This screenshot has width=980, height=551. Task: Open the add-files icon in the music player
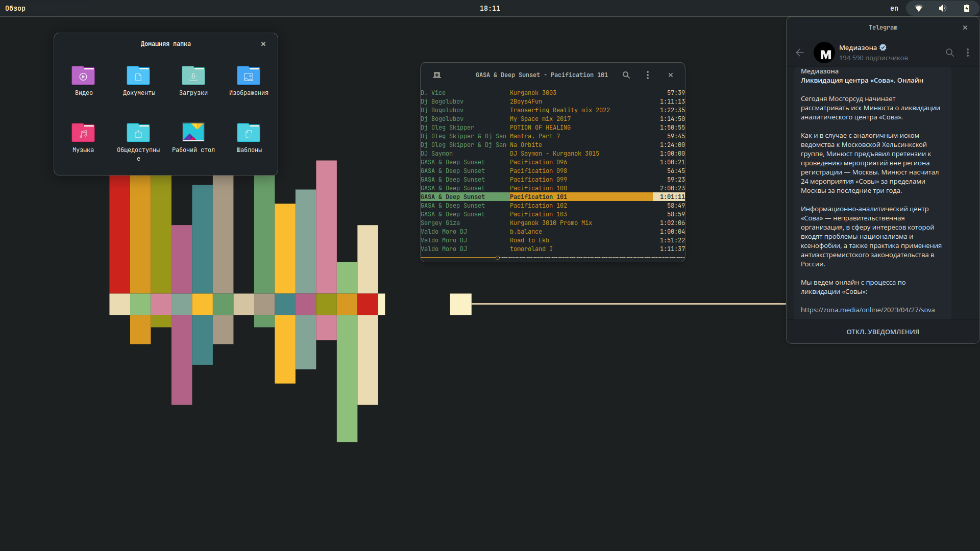click(437, 75)
